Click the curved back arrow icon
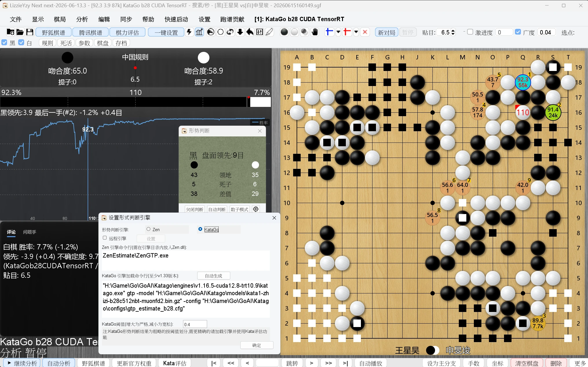588x367 pixels. point(250,32)
